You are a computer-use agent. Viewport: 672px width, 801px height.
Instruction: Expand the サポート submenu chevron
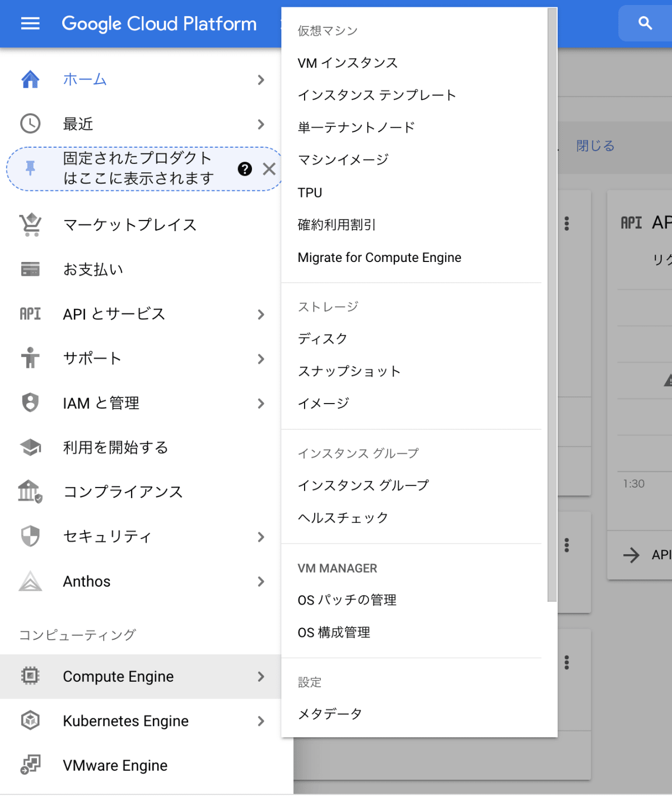[261, 359]
